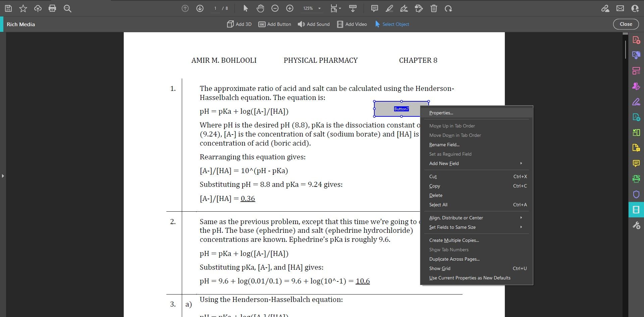Select Rename Field... in context menu
The image size is (644, 317).
pos(444,145)
